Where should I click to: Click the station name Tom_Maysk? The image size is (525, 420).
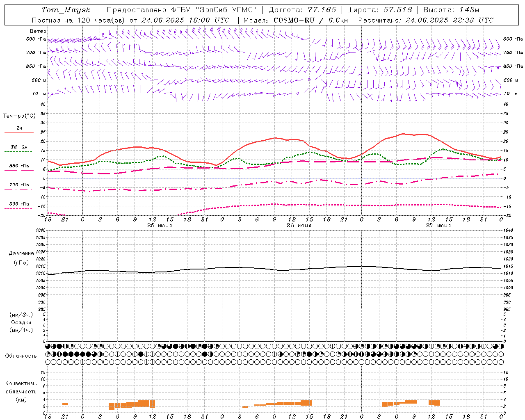[66, 10]
